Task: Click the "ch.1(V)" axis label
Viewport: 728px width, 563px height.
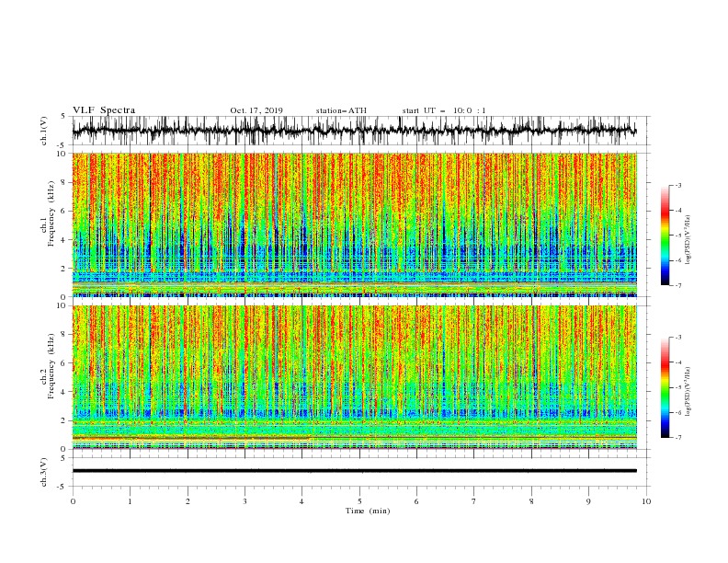Action: [x=44, y=131]
